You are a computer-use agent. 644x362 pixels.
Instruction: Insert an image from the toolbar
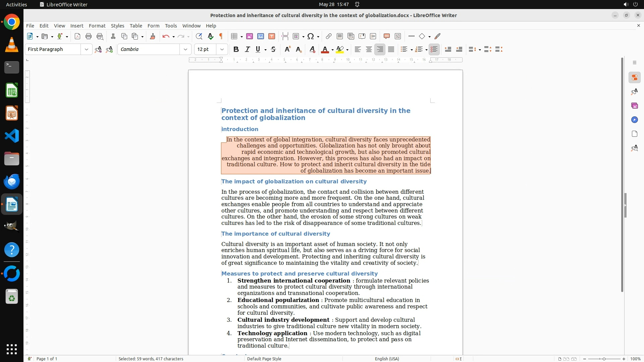(x=250, y=36)
